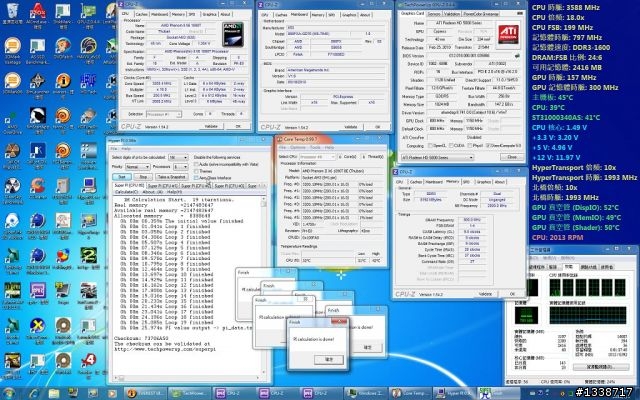Toggle PhysX checkbox in GPU-Z
Screen dimensions: 640x400
click(x=469, y=146)
